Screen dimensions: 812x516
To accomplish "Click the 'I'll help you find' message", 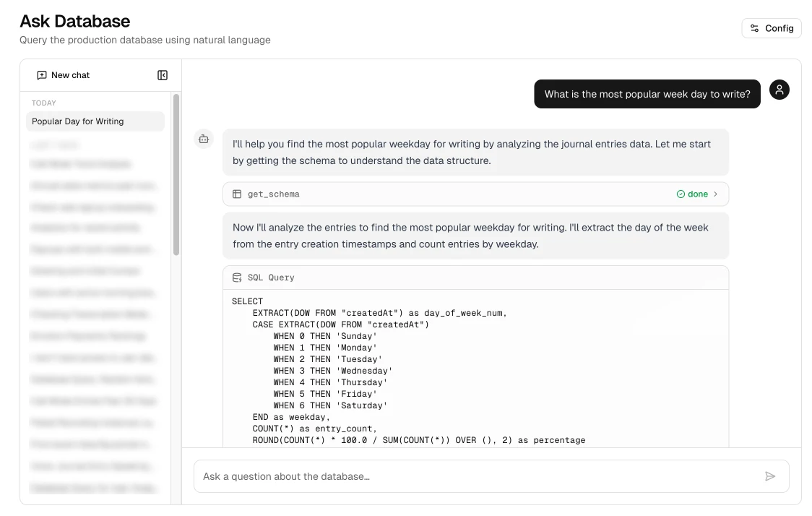I will 475,152.
